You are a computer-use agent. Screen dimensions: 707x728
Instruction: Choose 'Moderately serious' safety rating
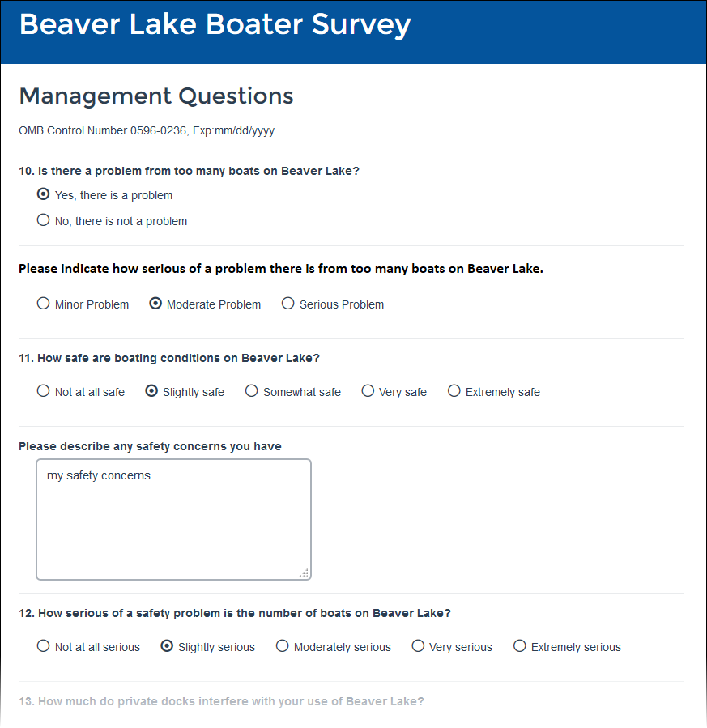(283, 646)
